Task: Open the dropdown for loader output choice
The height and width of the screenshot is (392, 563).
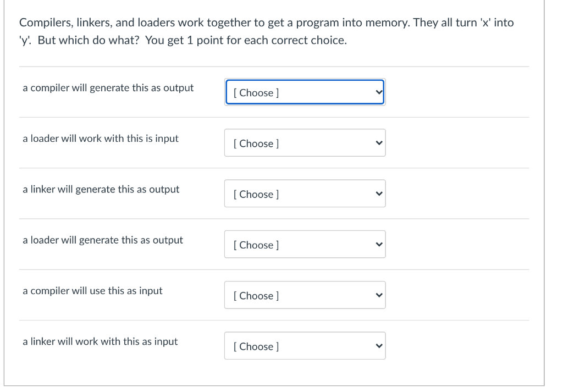Action: click(x=305, y=244)
